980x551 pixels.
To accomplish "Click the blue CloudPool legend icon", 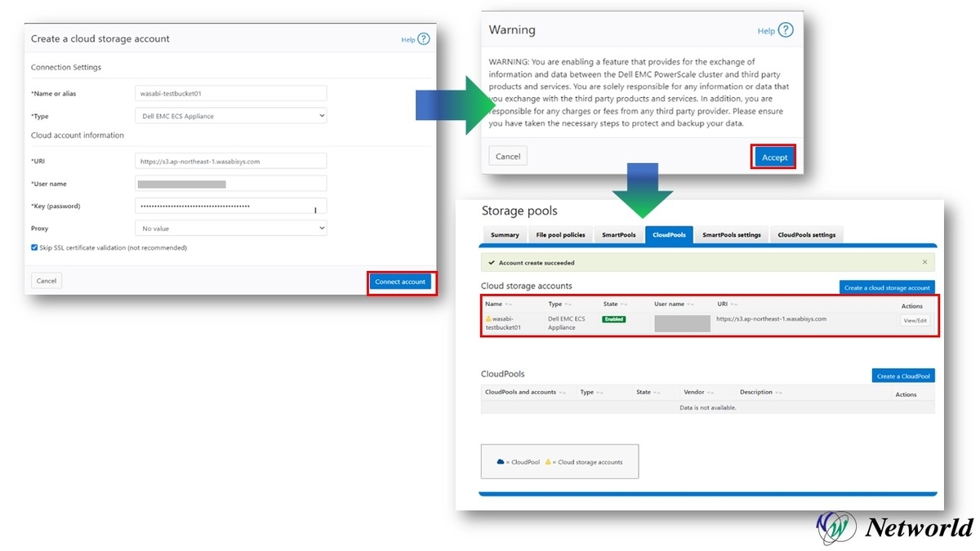I will (x=501, y=462).
